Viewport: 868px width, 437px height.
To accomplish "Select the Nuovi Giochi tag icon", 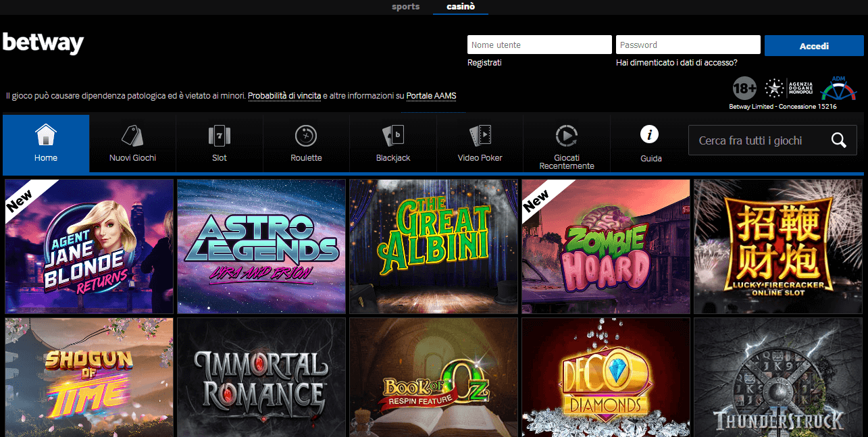I will 132,136.
